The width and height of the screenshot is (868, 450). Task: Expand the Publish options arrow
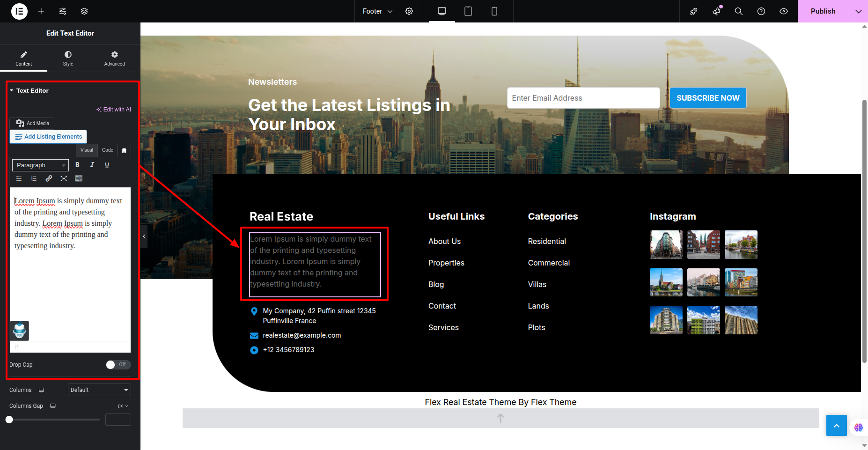point(858,11)
